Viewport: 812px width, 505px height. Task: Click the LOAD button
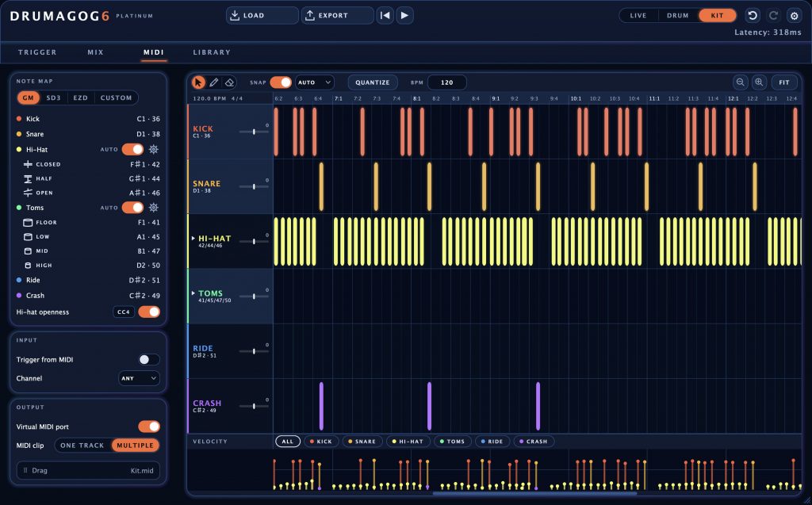262,16
